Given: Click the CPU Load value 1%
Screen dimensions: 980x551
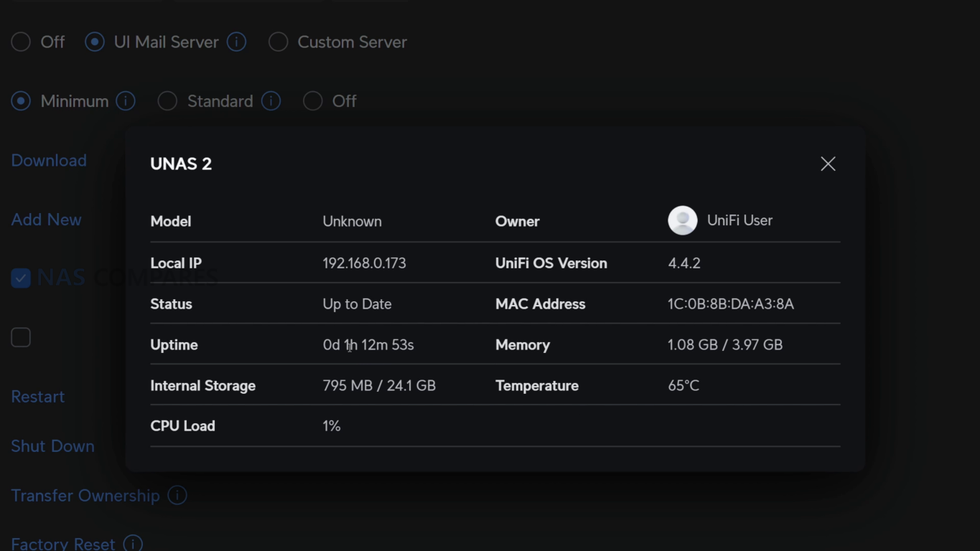Looking at the screenshot, I should click(x=331, y=426).
